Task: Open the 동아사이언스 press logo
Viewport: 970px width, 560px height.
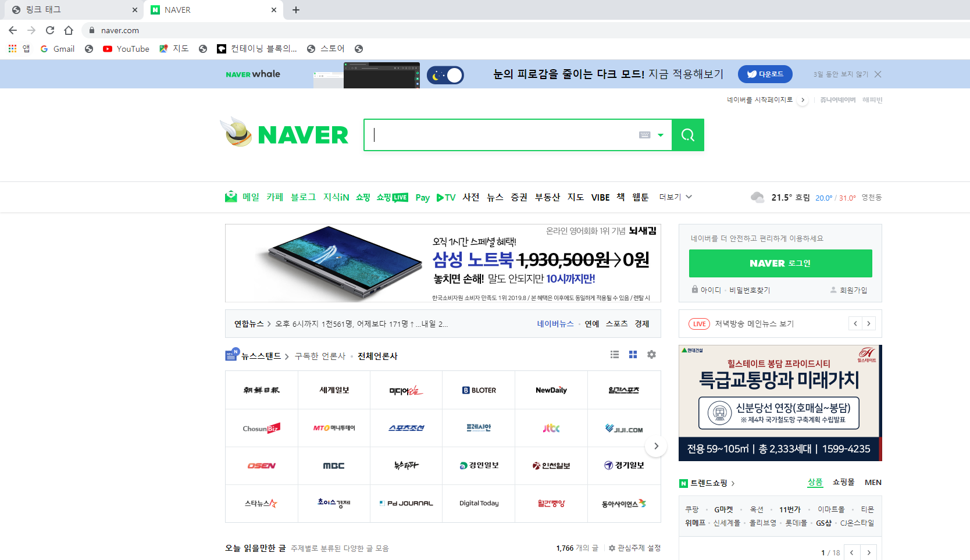Action: coord(624,504)
